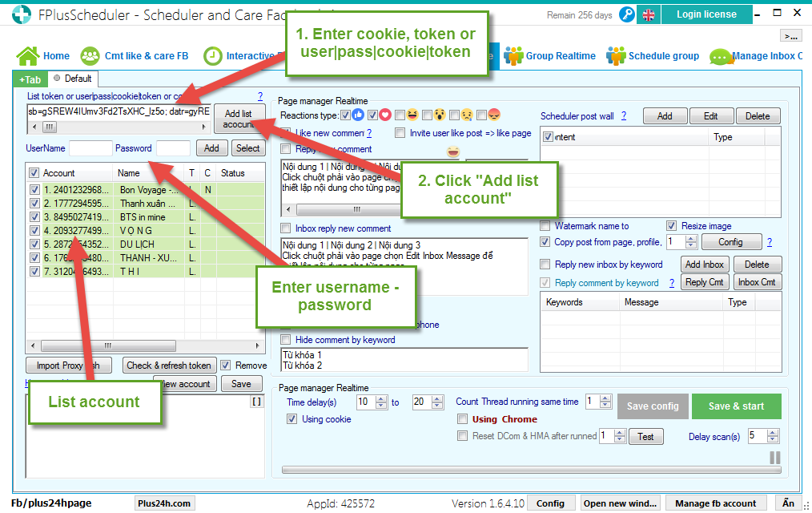
Task: Toggle Inbox reply new comment checkbox
Action: tap(285, 228)
